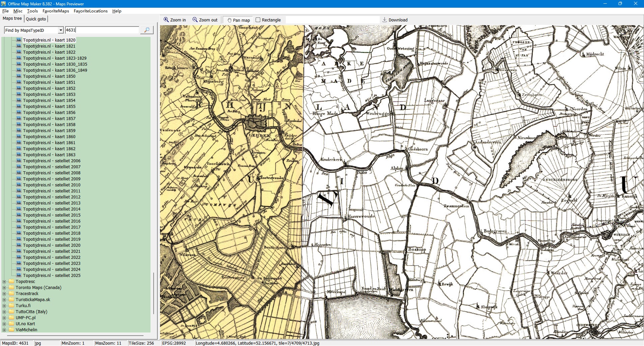Click the Download arrow icon
644x346 pixels.
pos(385,20)
